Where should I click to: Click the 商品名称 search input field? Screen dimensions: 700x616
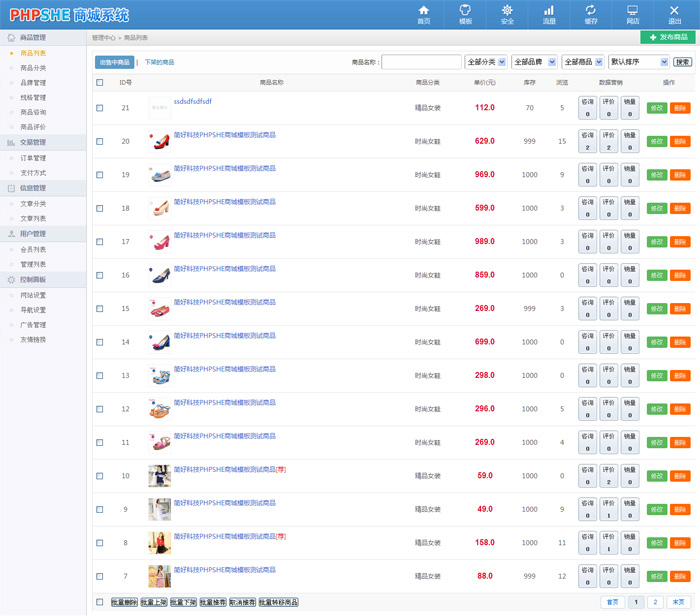[x=422, y=62]
